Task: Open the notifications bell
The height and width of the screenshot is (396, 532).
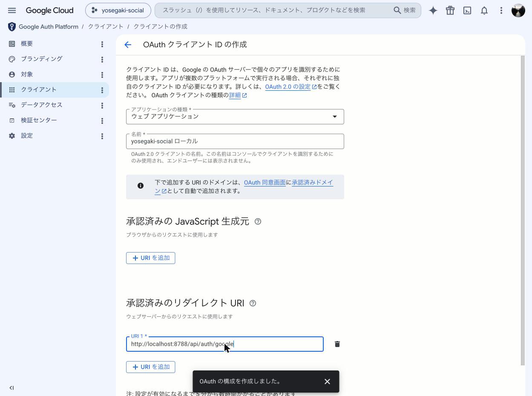Action: 484,11
